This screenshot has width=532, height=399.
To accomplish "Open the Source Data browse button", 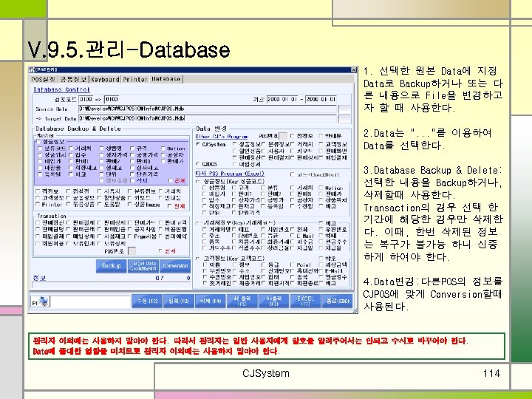I will click(344, 109).
